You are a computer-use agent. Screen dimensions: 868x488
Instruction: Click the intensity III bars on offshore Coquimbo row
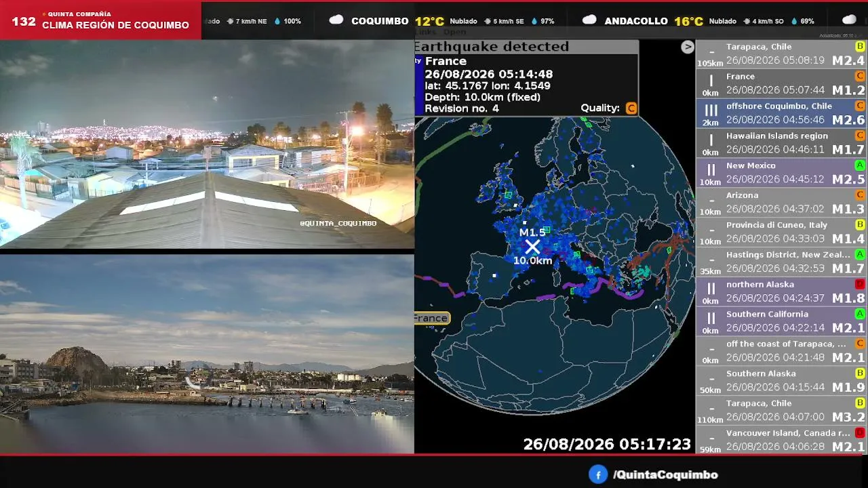[x=711, y=110]
